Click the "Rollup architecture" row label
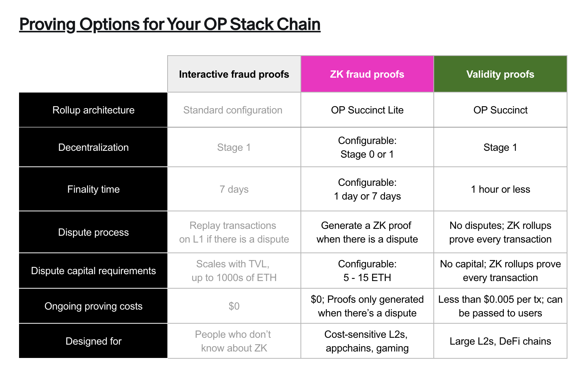Viewport: 588px width, 377px height. point(93,110)
